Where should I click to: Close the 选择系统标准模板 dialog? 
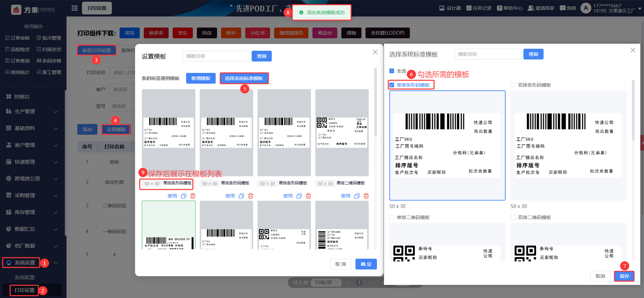point(633,50)
